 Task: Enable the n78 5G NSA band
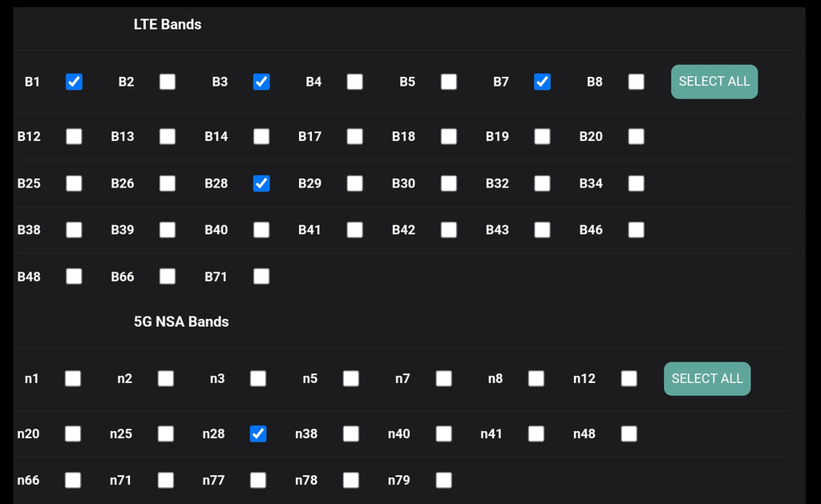(351, 480)
